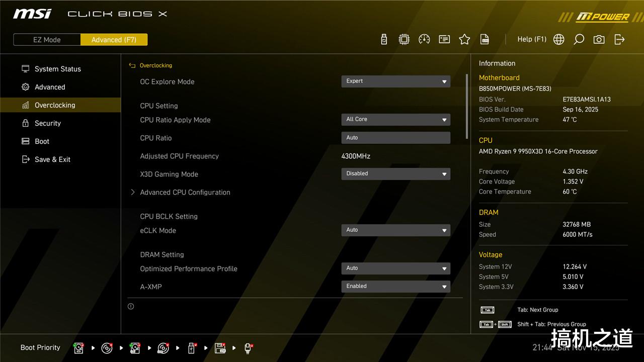Click the AMD Ryzen 9 9950X3D processor name

538,151
